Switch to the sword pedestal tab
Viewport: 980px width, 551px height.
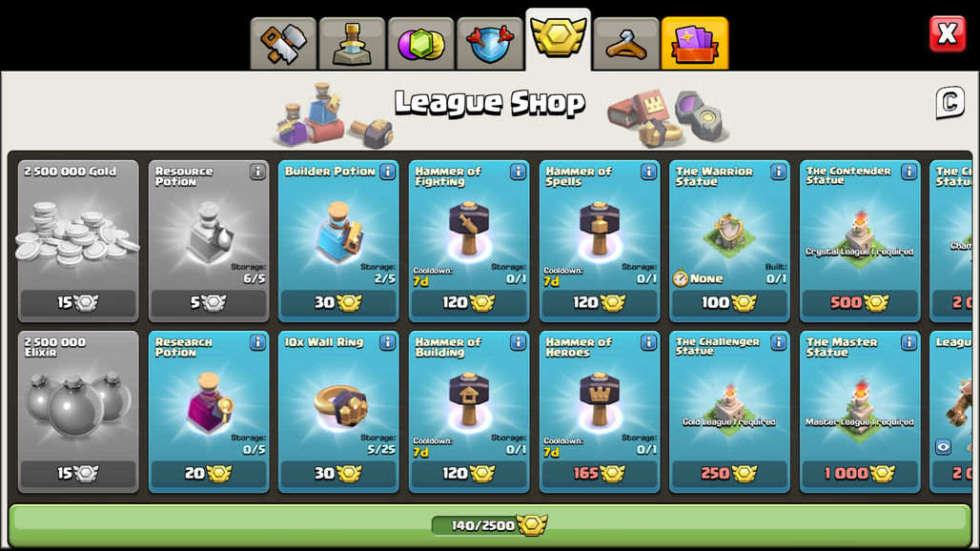pyautogui.click(x=353, y=44)
